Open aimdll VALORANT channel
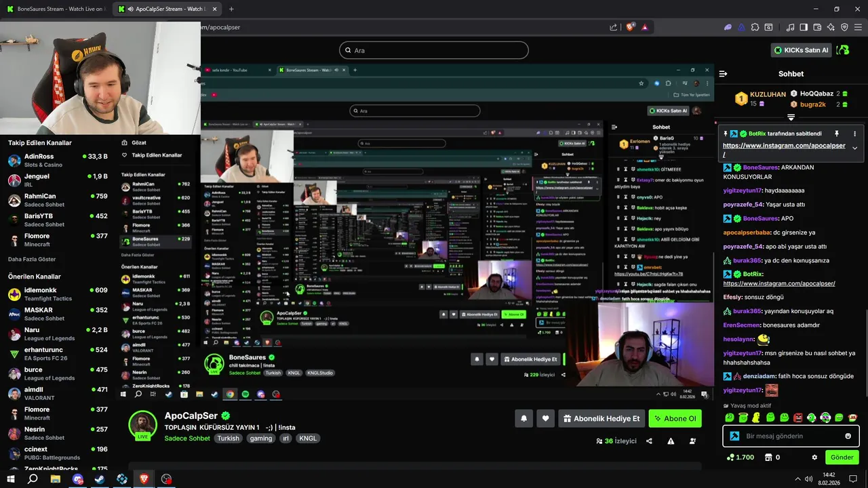The width and height of the screenshot is (868, 488). [58, 393]
